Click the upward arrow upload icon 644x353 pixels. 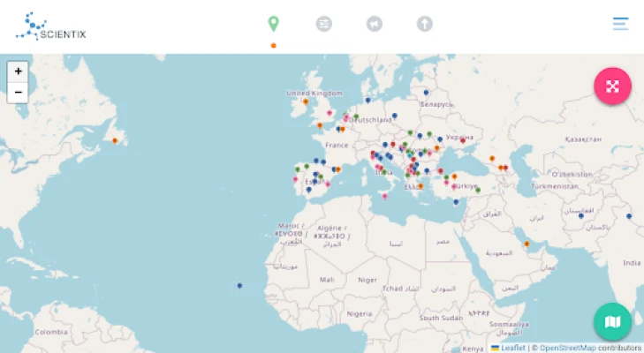coord(425,24)
